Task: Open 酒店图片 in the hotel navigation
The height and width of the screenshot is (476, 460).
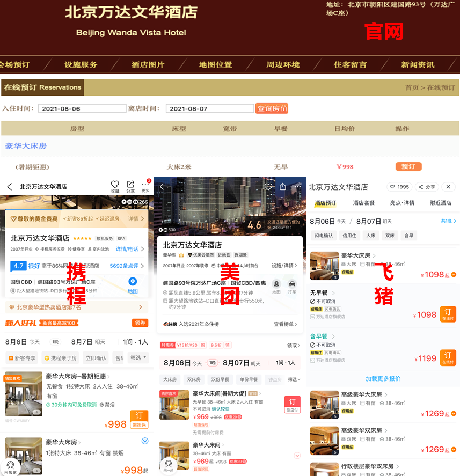Action: click(x=148, y=64)
